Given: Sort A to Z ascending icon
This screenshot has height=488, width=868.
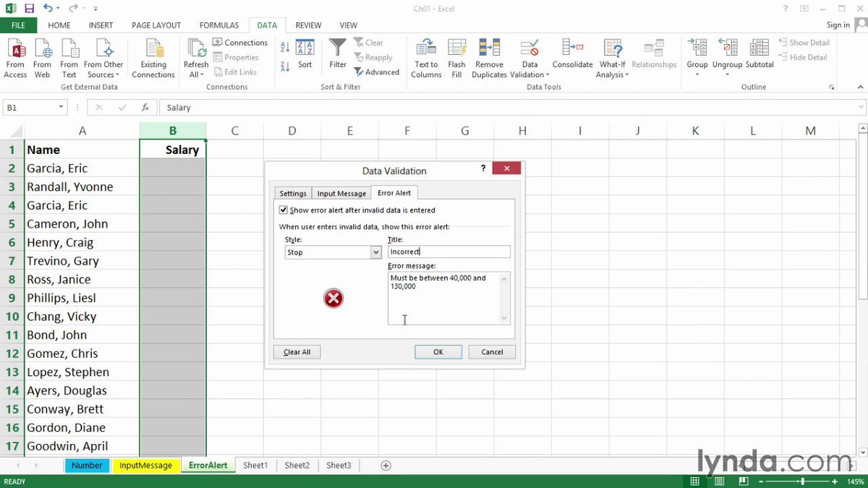Looking at the screenshot, I should (x=284, y=48).
